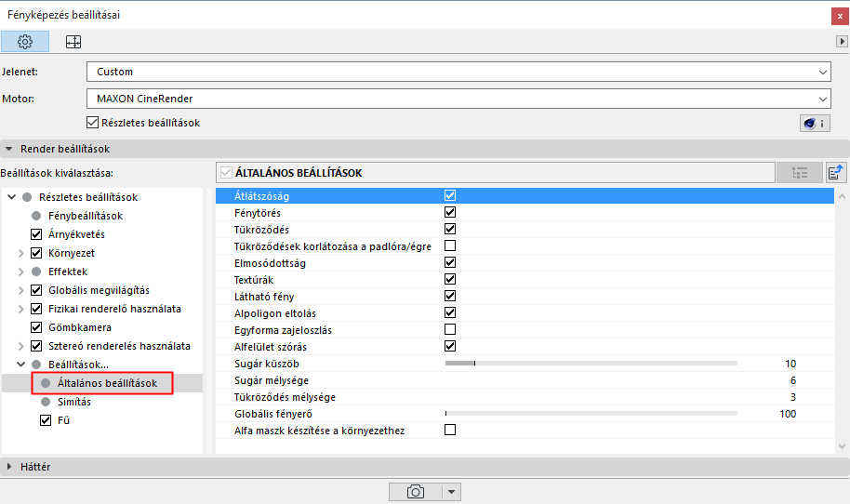Toggle Sztereó renderelés használata checkbox
The image size is (850, 504).
click(36, 346)
